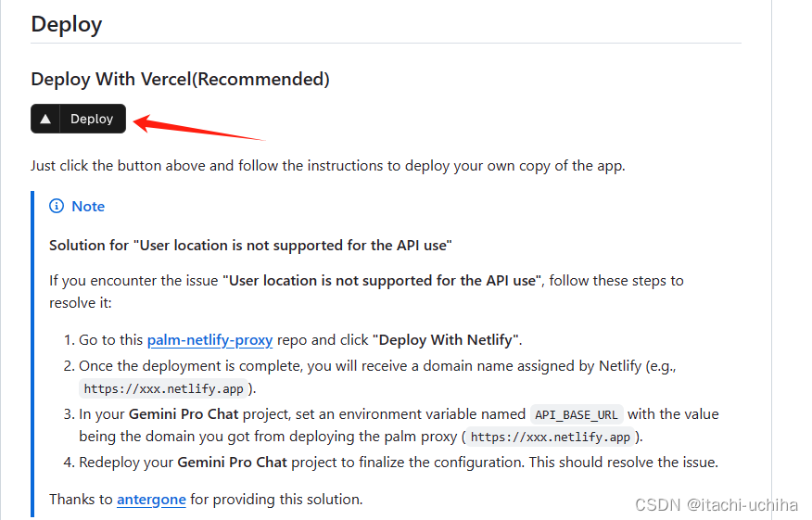
Task: Click the blue info icon beside Note
Action: (57, 206)
